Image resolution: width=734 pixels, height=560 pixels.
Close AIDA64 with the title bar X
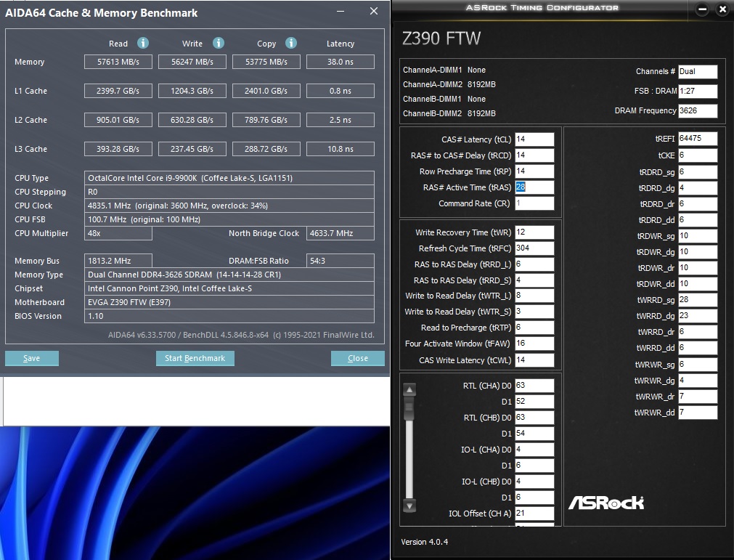click(x=374, y=11)
